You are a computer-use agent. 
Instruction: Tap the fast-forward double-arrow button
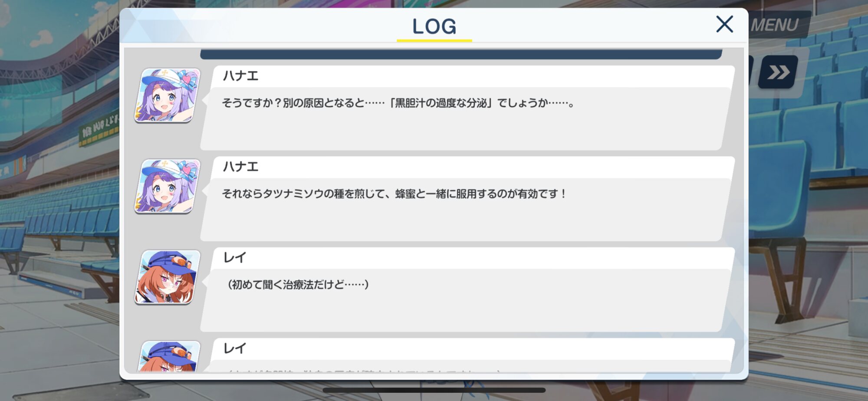point(778,72)
